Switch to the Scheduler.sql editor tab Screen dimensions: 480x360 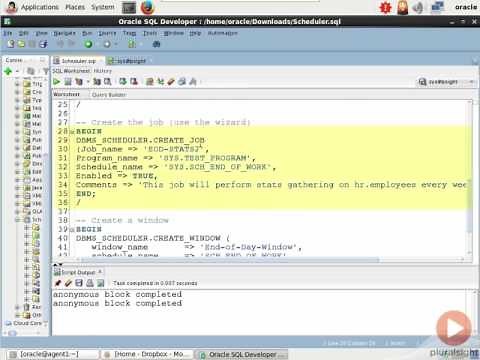pyautogui.click(x=78, y=61)
